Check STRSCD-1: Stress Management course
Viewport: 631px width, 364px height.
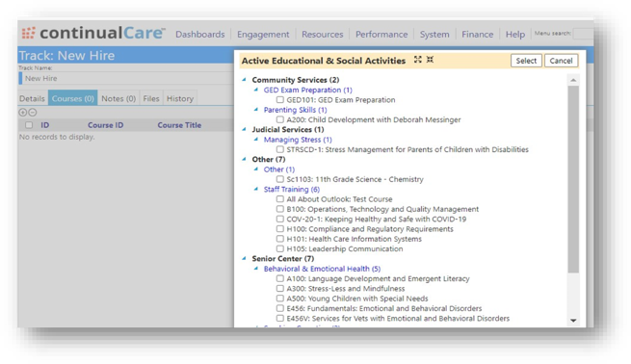tap(280, 149)
